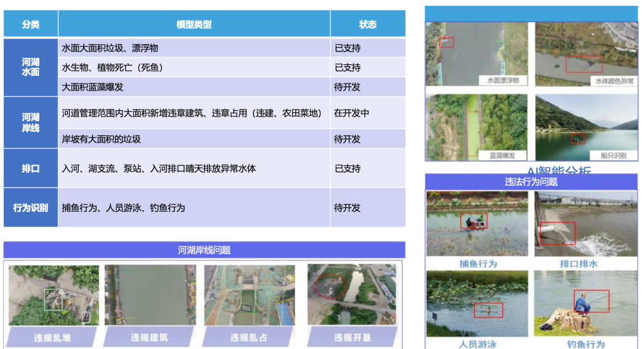Open the 人员游泳 photo
The image size is (644, 349).
pos(477,304)
